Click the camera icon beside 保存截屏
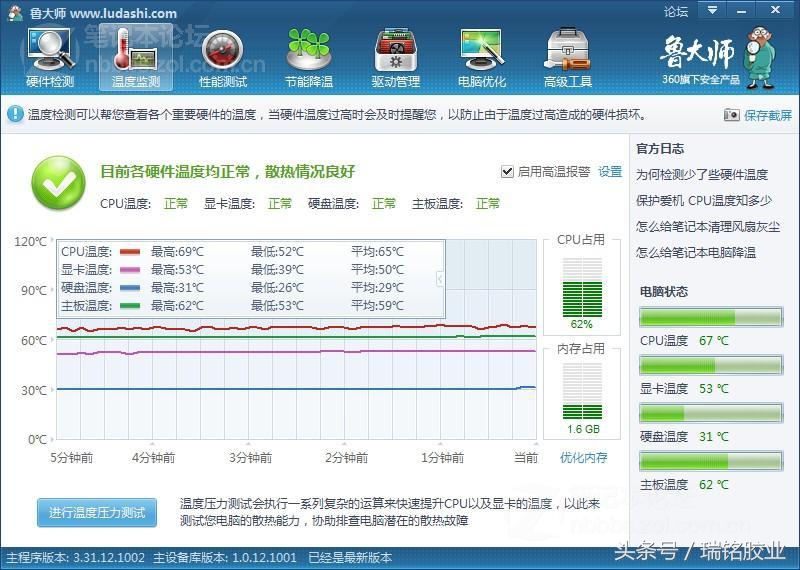The width and height of the screenshot is (800, 570). (x=732, y=115)
